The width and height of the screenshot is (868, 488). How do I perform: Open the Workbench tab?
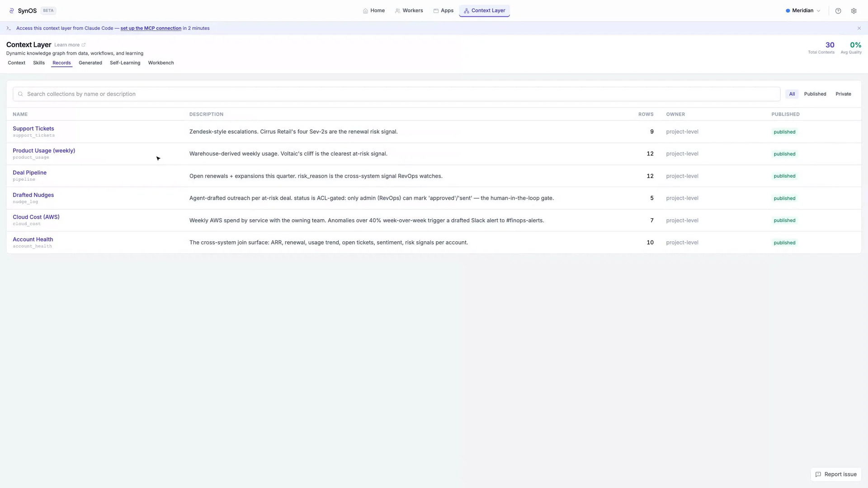(161, 63)
